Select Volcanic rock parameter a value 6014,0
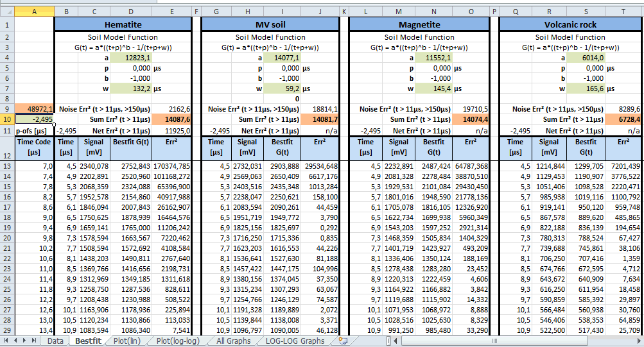The image size is (644, 347). [586, 58]
